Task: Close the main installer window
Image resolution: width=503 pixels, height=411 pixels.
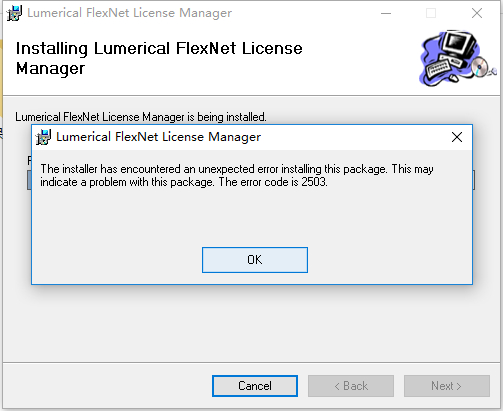Action: click(x=477, y=13)
